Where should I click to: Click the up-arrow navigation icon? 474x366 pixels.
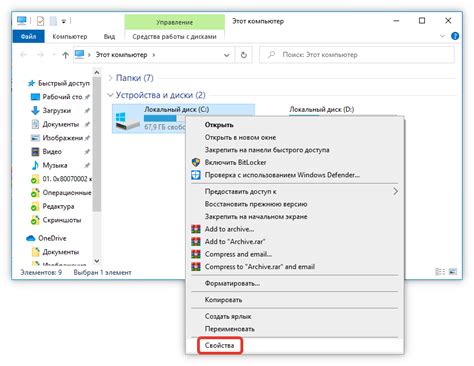66,55
